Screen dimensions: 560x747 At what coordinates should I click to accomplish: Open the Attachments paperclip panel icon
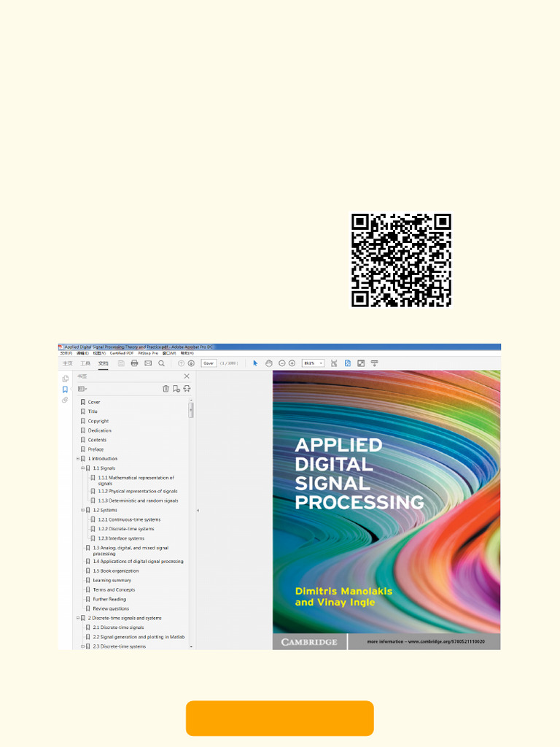(65, 400)
